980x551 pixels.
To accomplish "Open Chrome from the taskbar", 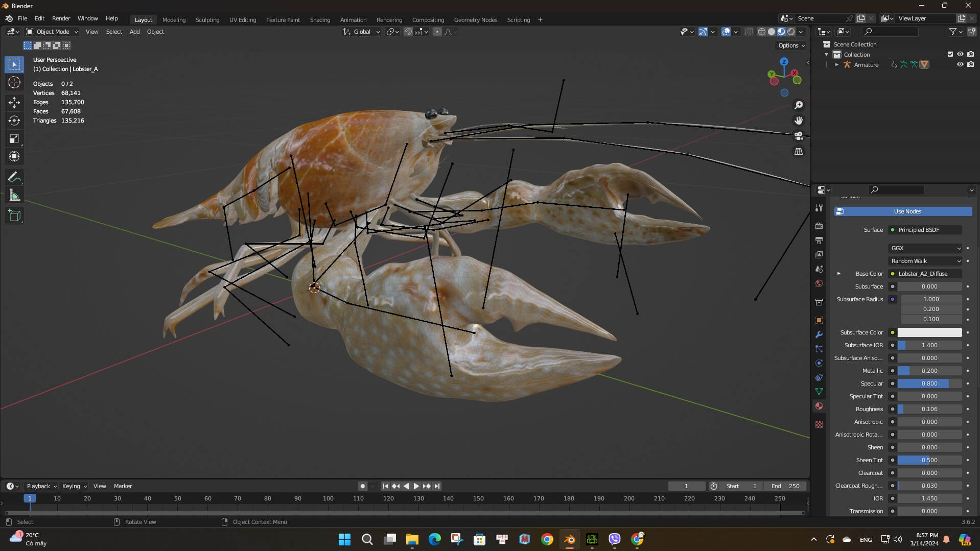I will tap(547, 539).
